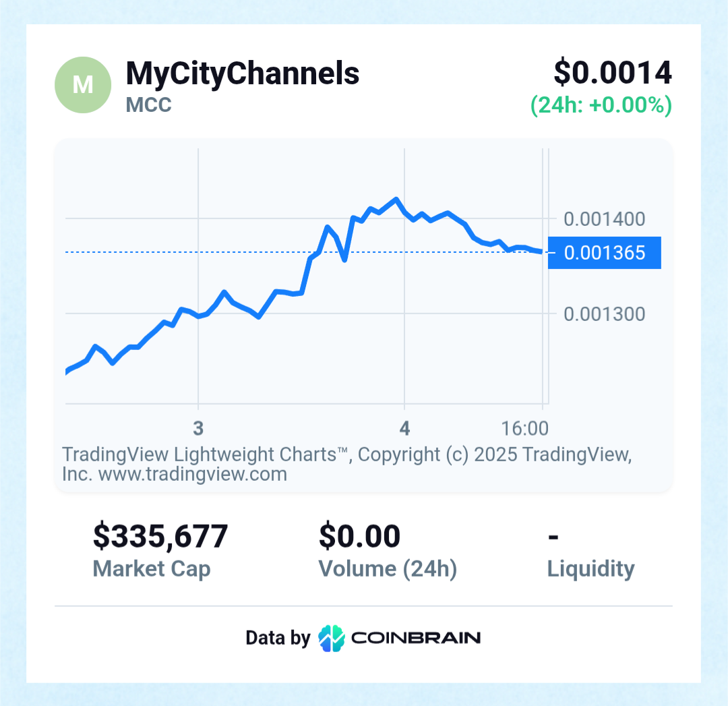The width and height of the screenshot is (728, 706).
Task: Click the MCC ticker symbol
Action: (x=148, y=105)
